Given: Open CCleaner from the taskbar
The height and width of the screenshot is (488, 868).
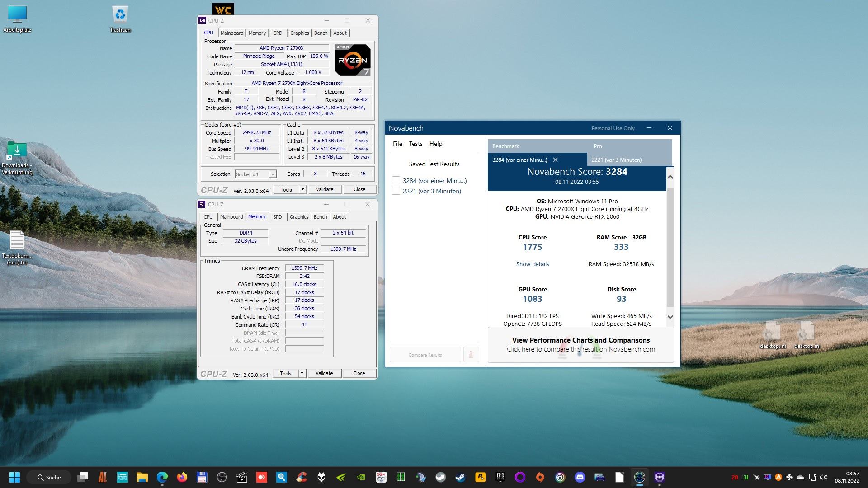Looking at the screenshot, I should click(x=302, y=477).
